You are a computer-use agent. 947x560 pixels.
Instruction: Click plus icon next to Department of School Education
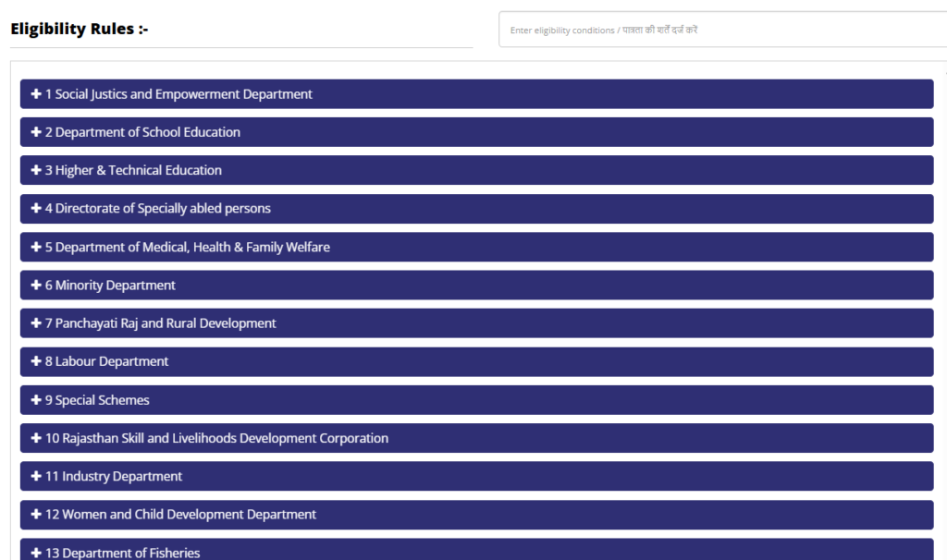(36, 132)
